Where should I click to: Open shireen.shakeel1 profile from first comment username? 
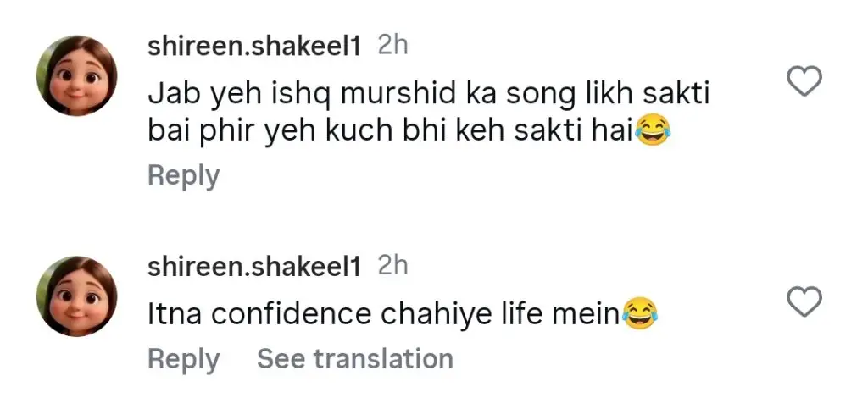(x=254, y=47)
